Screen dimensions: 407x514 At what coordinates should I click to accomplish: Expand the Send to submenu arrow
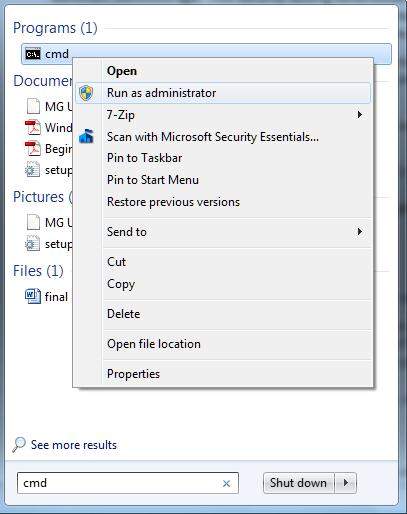point(359,231)
